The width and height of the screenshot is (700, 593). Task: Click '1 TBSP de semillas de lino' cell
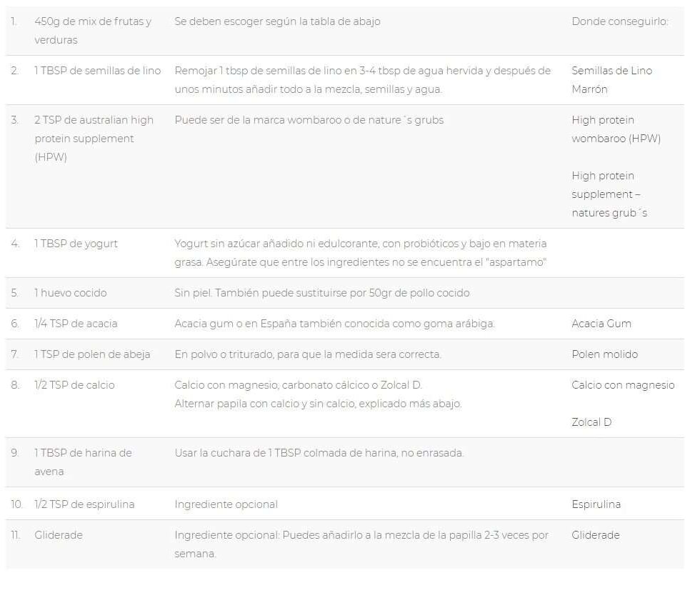pos(97,71)
